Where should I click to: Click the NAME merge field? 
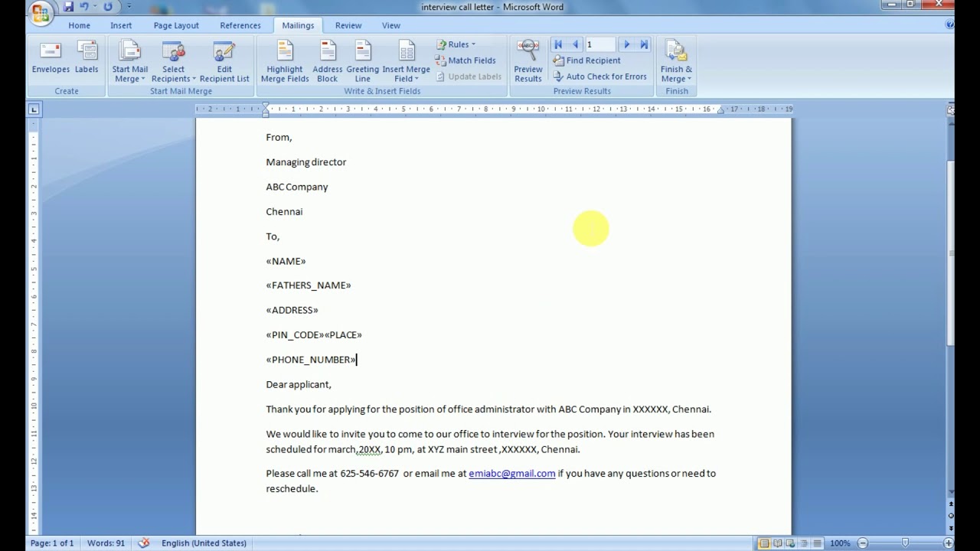coord(286,261)
